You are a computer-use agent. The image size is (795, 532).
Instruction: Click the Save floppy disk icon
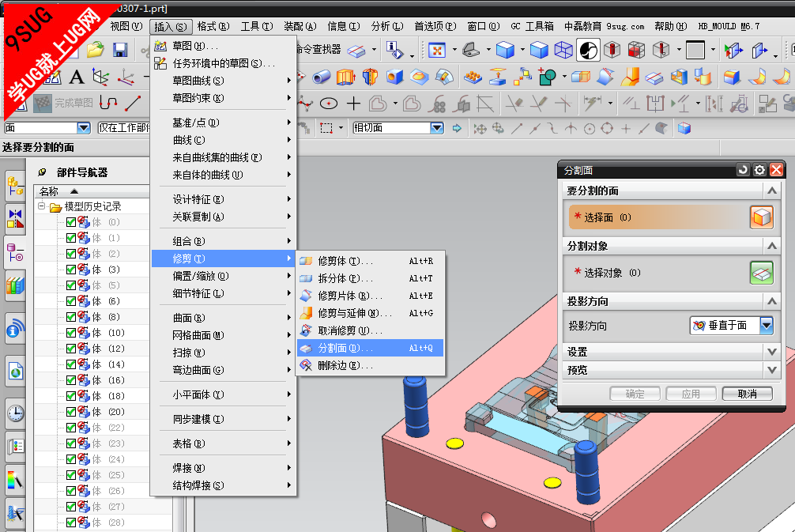[x=119, y=50]
